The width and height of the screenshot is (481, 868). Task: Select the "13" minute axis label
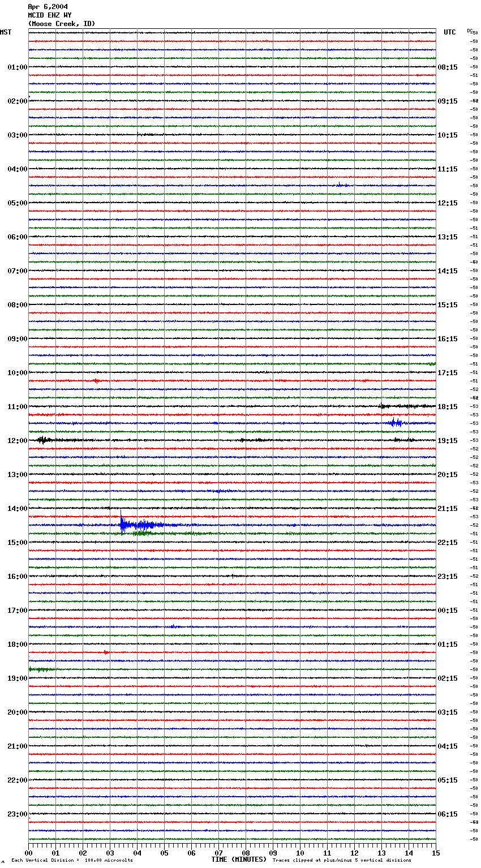(x=382, y=853)
